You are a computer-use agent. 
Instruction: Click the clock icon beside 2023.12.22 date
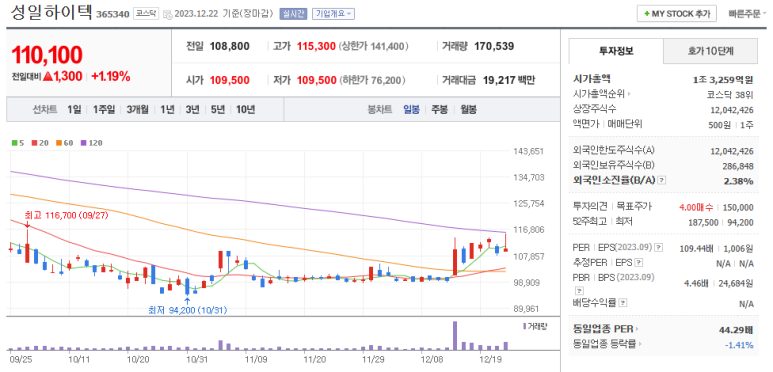(x=168, y=14)
